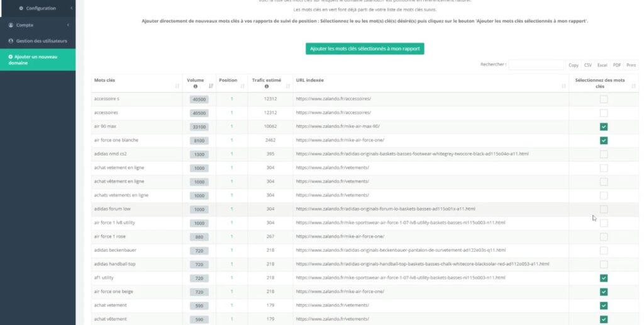Image resolution: width=644 pixels, height=325 pixels.
Task: Uncheck the 'af1 utility' keyword checkbox
Action: pos(603,278)
